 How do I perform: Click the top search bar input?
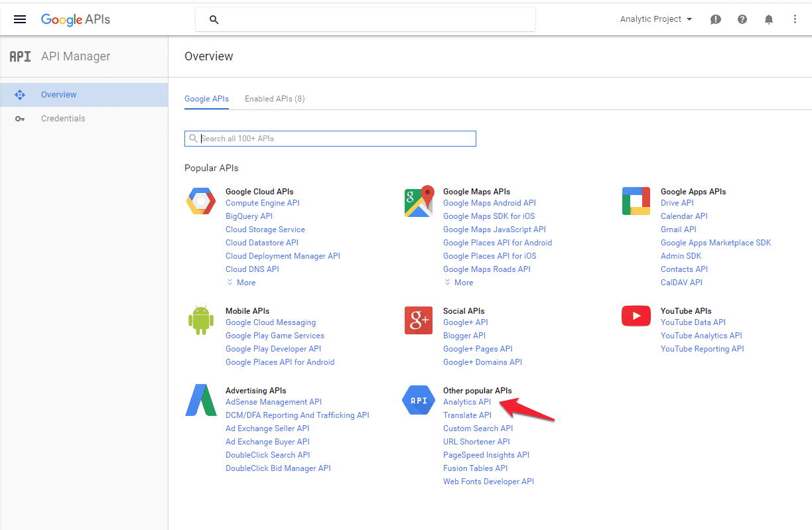point(366,19)
